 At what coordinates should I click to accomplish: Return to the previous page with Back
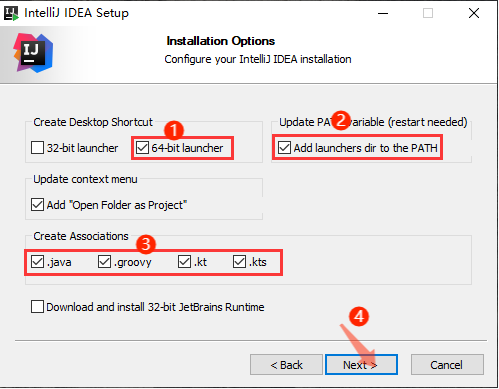[x=286, y=365]
